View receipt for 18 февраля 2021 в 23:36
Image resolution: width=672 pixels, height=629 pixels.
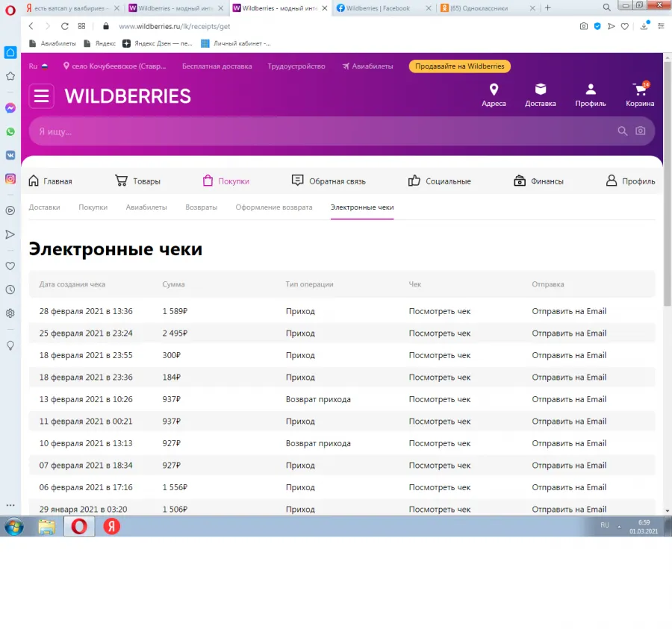(x=440, y=378)
